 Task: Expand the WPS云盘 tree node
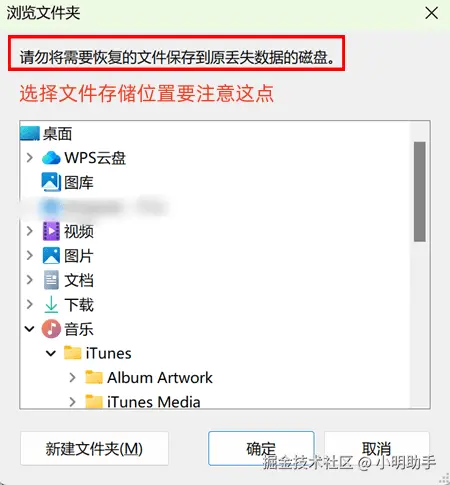pyautogui.click(x=30, y=158)
